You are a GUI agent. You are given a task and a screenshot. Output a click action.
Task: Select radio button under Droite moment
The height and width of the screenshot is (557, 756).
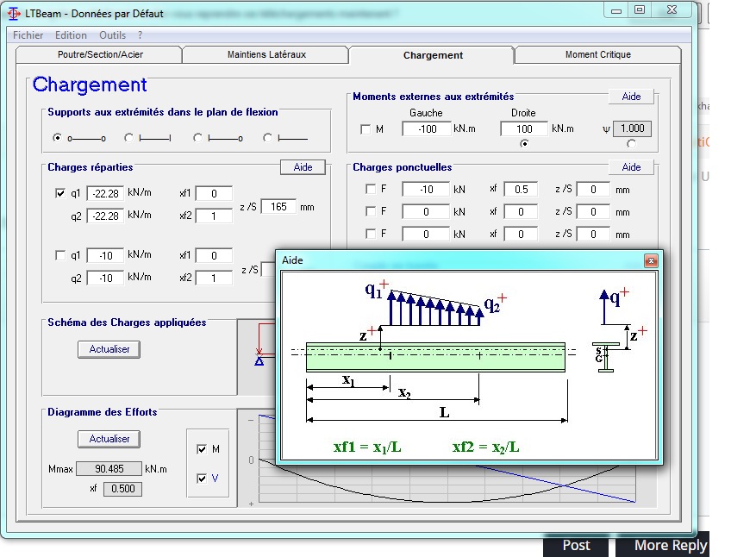click(524, 144)
